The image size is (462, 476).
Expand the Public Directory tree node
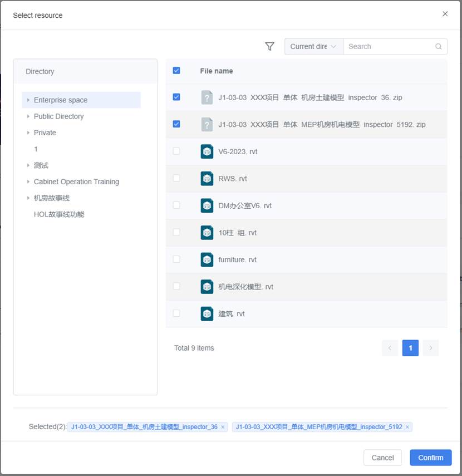click(x=28, y=116)
